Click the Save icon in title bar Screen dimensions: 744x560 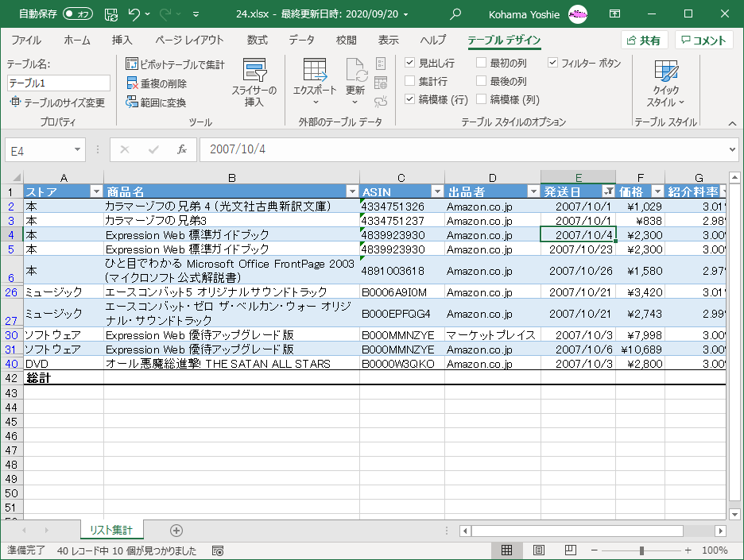[111, 15]
